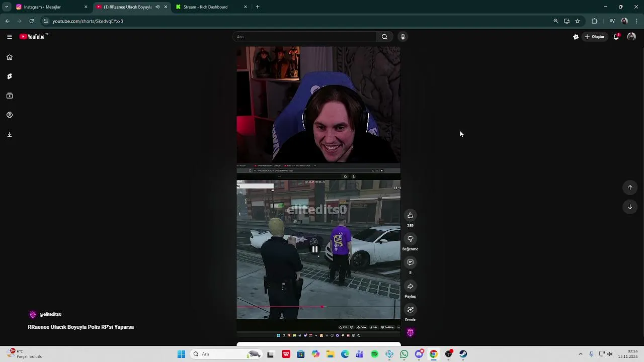Open the Windows Start menu
The width and height of the screenshot is (644, 362).
182,354
